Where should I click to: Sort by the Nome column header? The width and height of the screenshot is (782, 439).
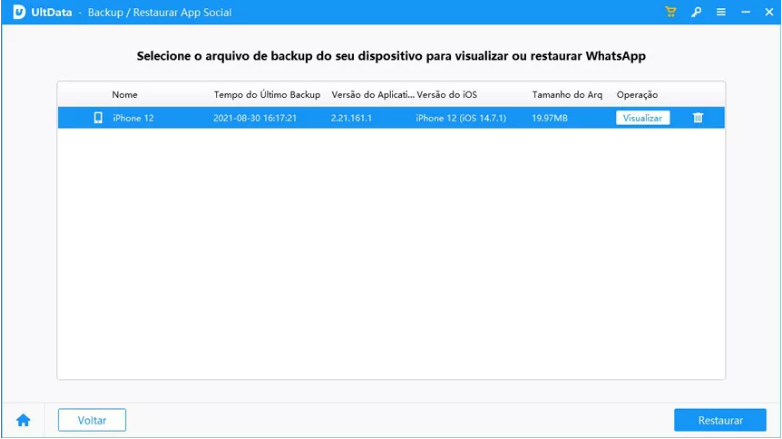[125, 94]
